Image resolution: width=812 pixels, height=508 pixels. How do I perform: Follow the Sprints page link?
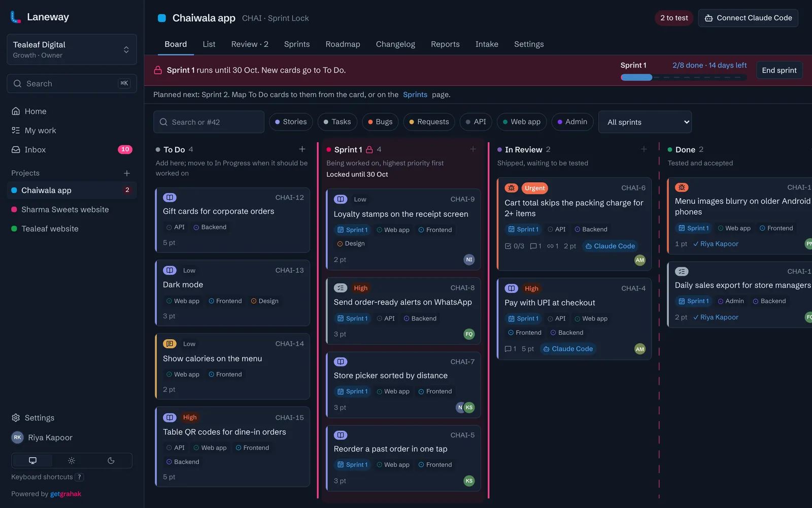coord(415,94)
